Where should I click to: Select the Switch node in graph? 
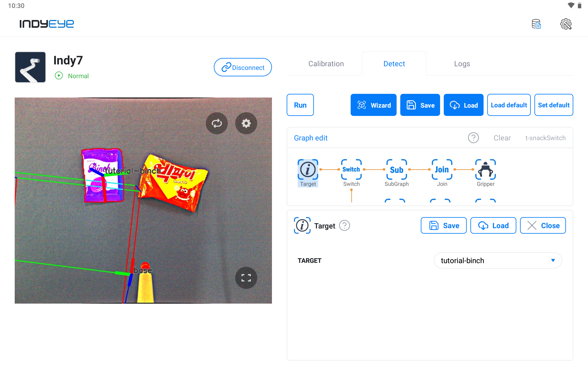(351, 173)
